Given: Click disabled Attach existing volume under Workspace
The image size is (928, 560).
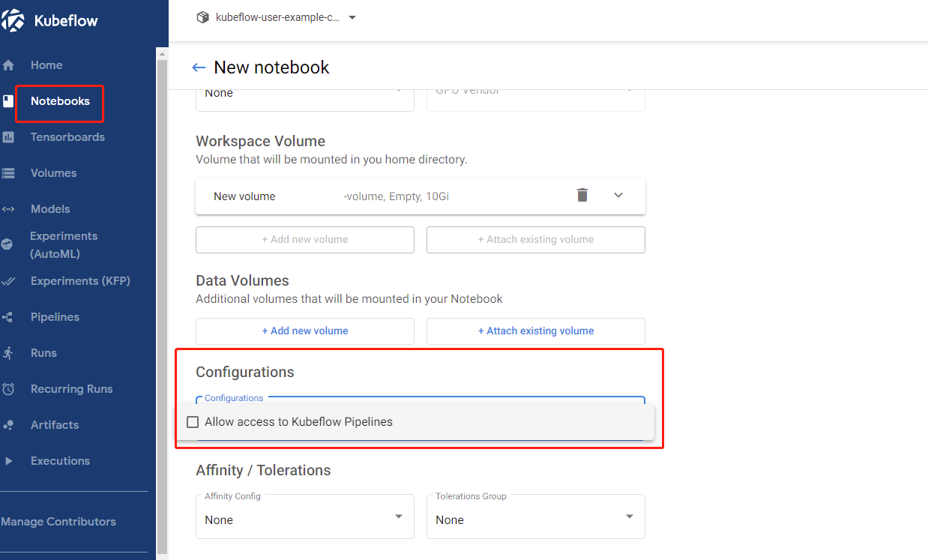Looking at the screenshot, I should 536,240.
